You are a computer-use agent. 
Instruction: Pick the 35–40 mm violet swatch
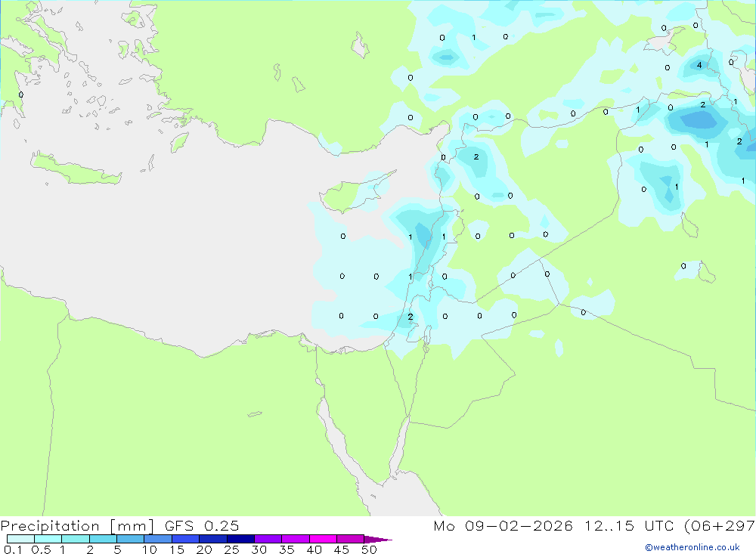(x=296, y=539)
